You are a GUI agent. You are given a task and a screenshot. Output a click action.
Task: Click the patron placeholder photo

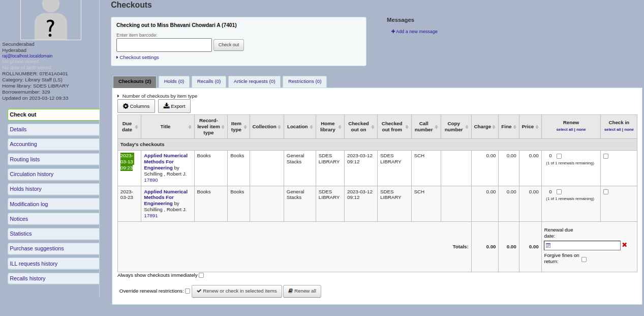(51, 20)
